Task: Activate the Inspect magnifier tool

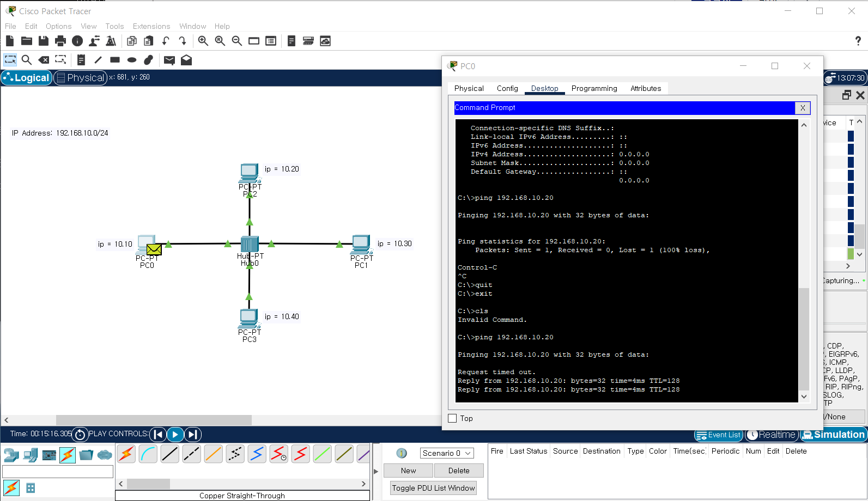Action: click(27, 60)
